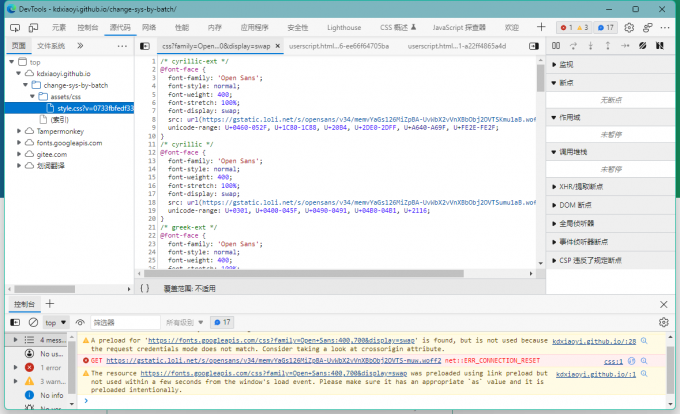Collapse the assets/css folder
The height and width of the screenshot is (414, 680).
pos(33,96)
